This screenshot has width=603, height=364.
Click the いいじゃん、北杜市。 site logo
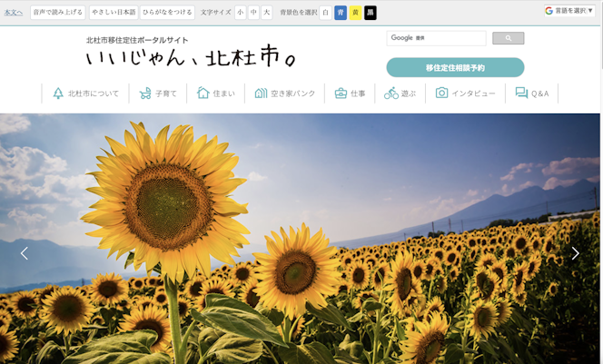pos(191,57)
